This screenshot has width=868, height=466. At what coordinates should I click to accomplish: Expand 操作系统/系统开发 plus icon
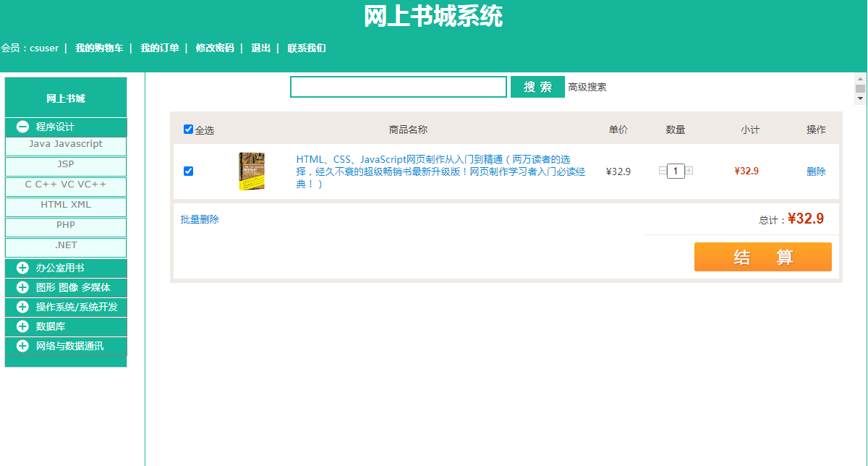[x=22, y=307]
